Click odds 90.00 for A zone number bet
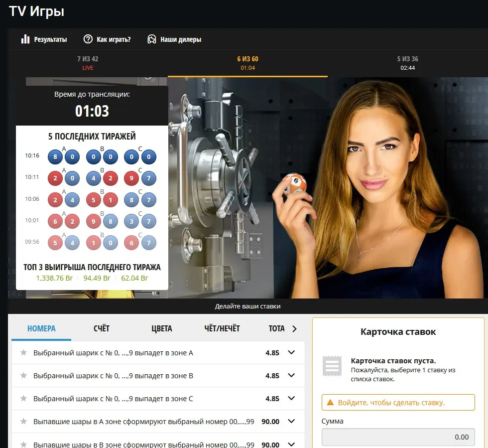Image resolution: width=488 pixels, height=448 pixels. [270, 422]
